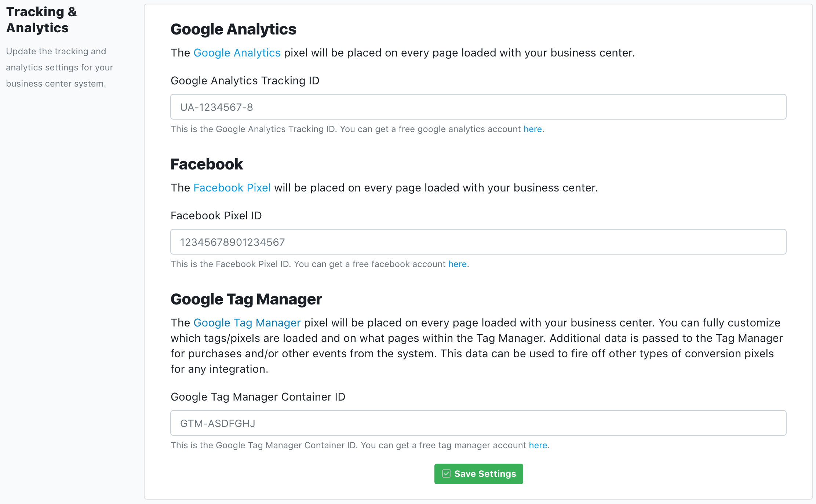Click the checkmark icon on Save Settings

[446, 474]
